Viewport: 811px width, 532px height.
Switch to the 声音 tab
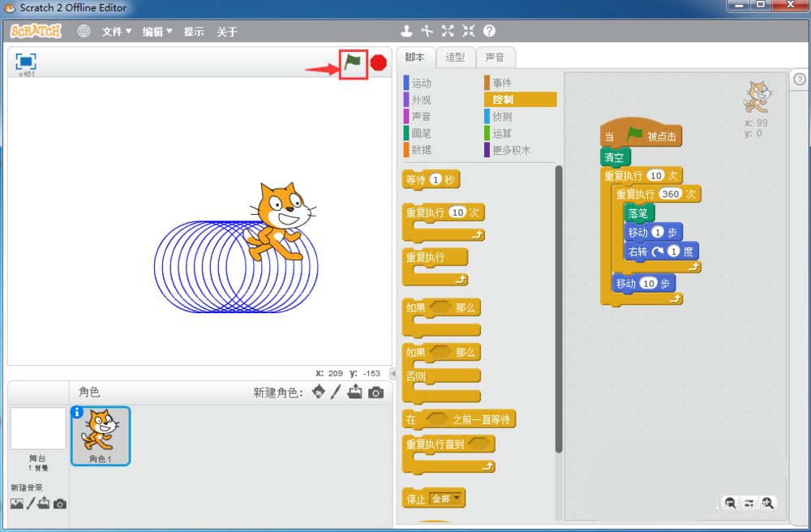[495, 58]
